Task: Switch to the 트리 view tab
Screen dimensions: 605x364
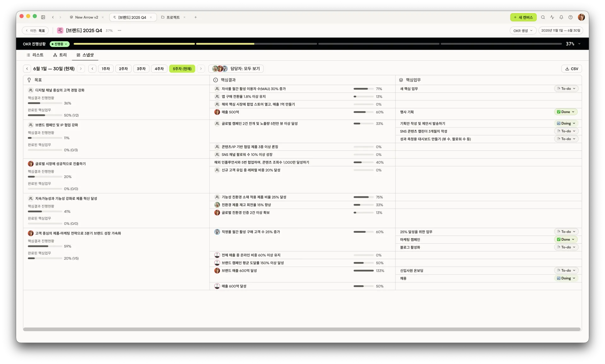Action: [x=60, y=55]
